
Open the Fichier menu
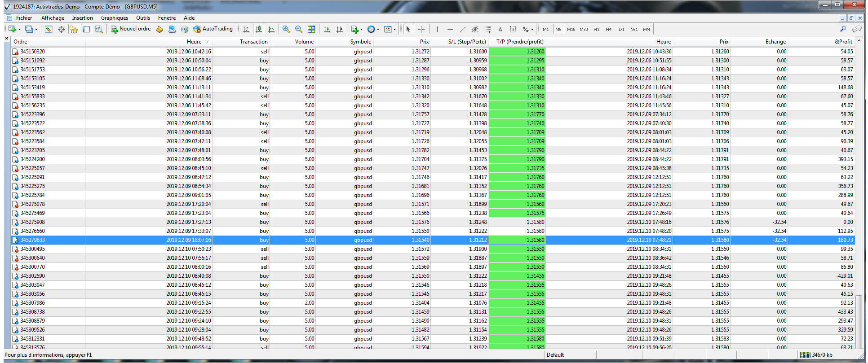(x=24, y=18)
